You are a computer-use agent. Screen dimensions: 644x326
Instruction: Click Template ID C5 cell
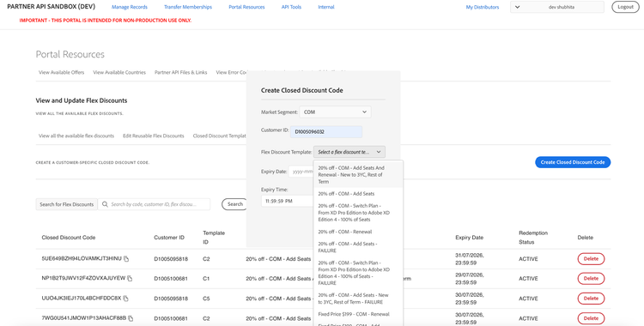coord(206,299)
